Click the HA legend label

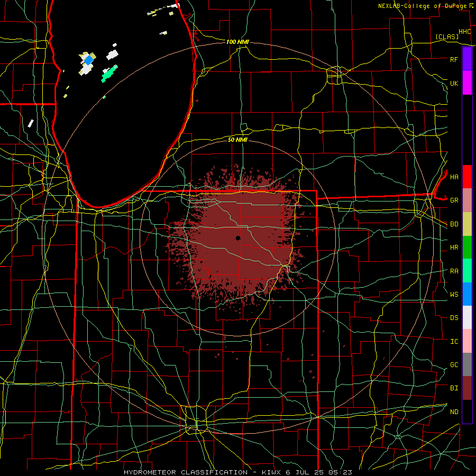pos(454,177)
